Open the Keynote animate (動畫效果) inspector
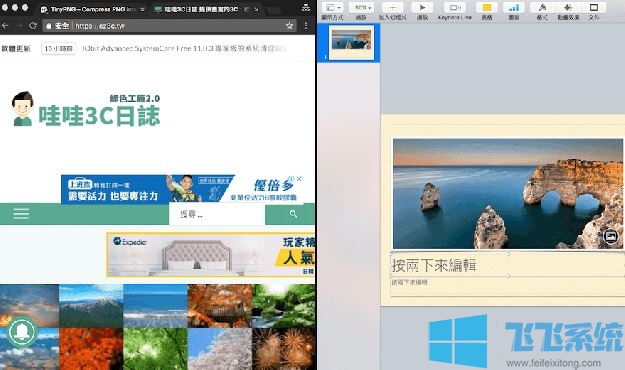 point(568,8)
